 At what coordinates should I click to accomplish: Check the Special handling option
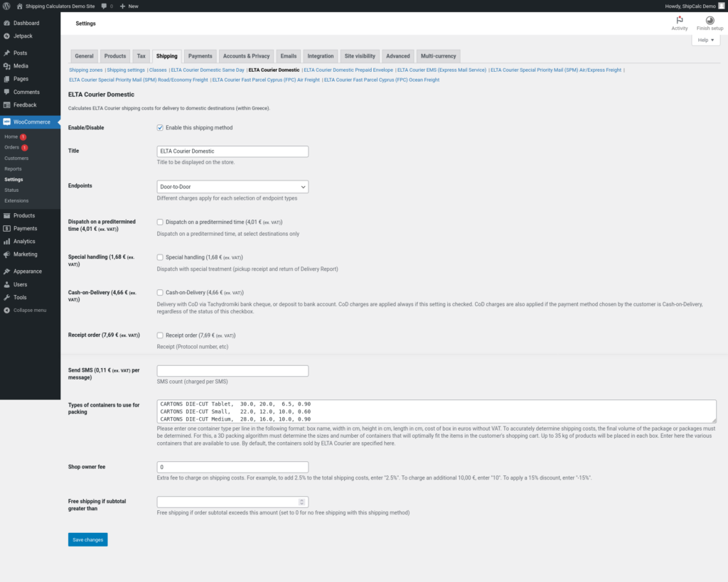pos(160,257)
